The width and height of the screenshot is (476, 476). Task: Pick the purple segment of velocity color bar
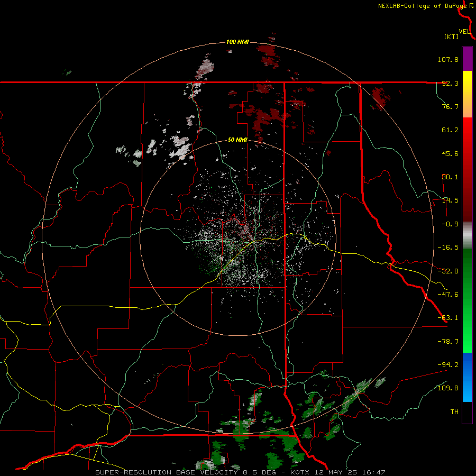tap(467, 59)
